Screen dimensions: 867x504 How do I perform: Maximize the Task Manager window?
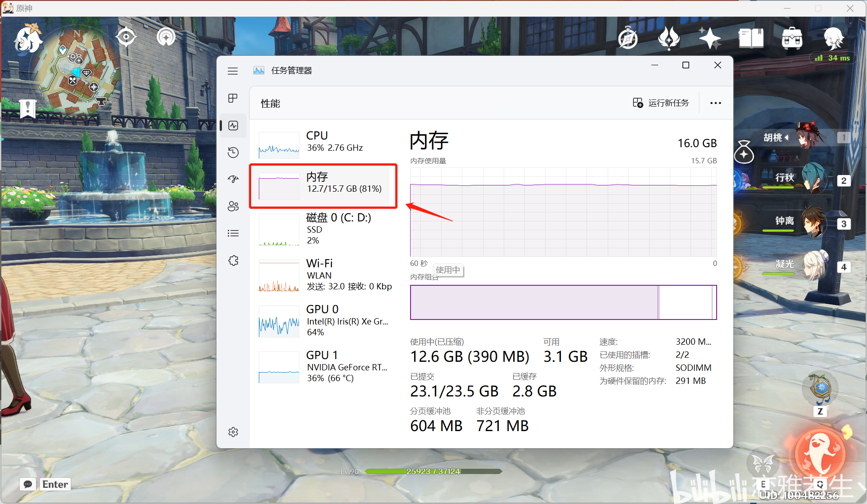[686, 65]
